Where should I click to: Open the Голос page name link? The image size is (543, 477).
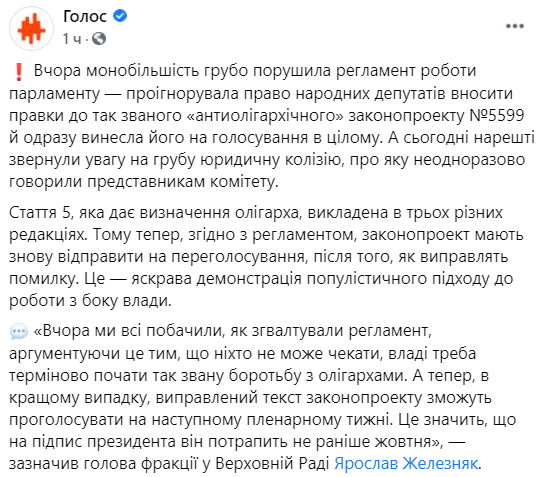pos(85,16)
